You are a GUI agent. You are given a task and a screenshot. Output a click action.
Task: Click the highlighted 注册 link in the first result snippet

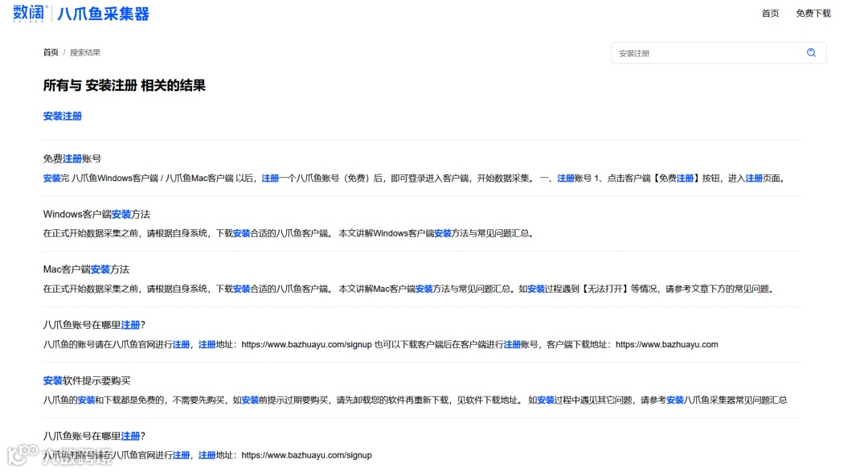(272, 178)
